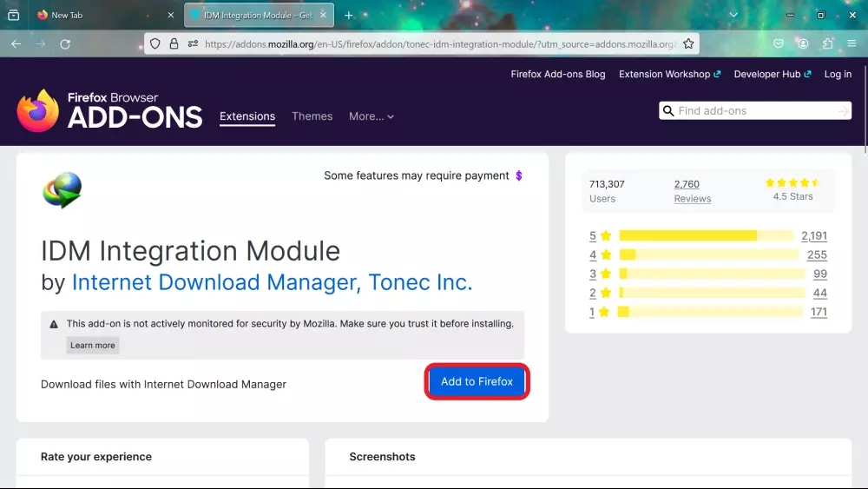This screenshot has width=868, height=489.
Task: Close the IDM Integration Module tab
Action: (x=323, y=15)
